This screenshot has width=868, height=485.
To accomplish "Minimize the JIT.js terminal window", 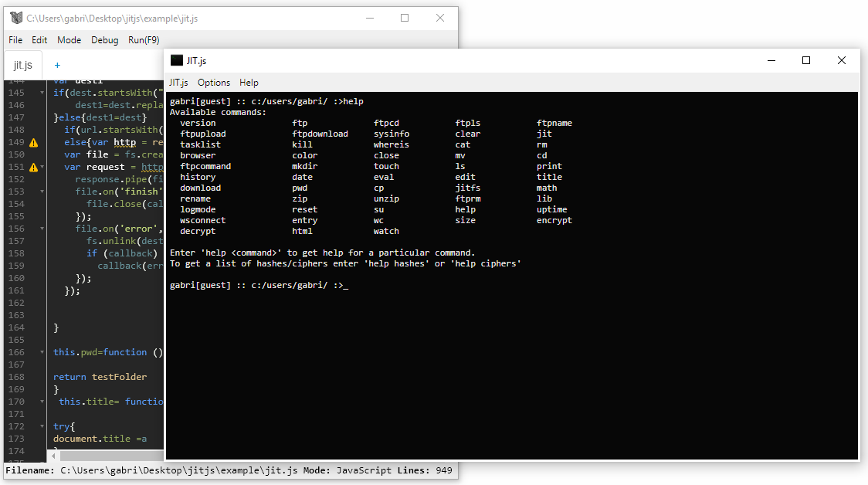I will 771,60.
